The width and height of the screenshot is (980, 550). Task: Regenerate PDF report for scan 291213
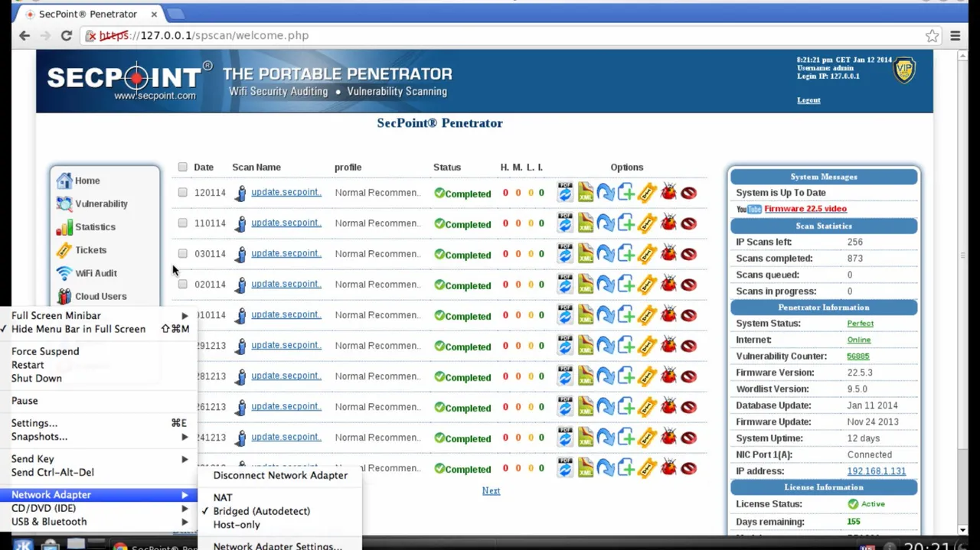coord(565,345)
